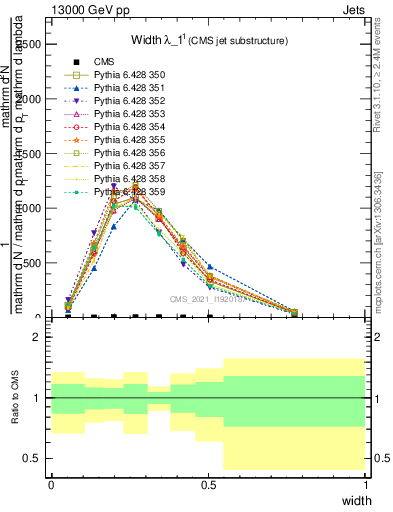Click the Pythia 6.428 356 green square marker
Screen dimensions: 393x512
coord(76,153)
